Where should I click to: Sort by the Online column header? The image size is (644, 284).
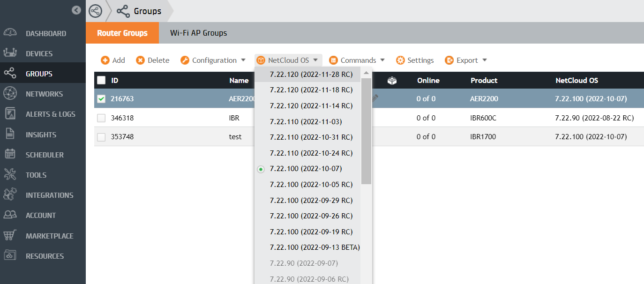pyautogui.click(x=428, y=81)
